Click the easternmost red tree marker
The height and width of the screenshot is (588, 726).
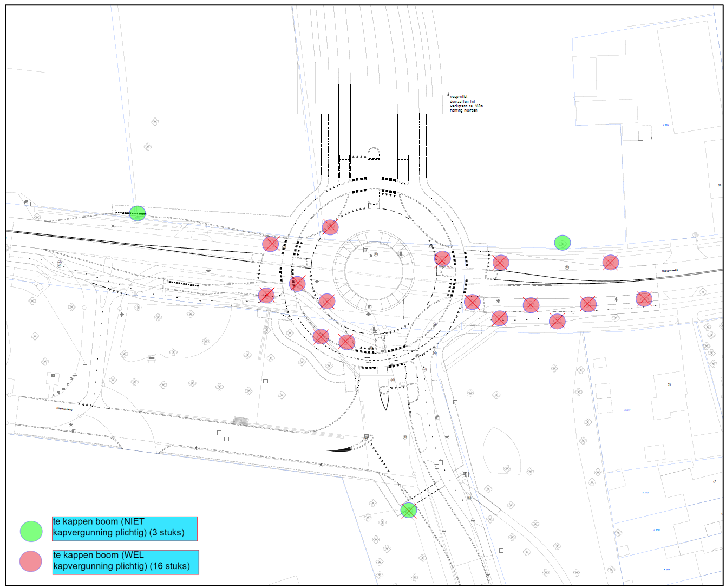[644, 299]
